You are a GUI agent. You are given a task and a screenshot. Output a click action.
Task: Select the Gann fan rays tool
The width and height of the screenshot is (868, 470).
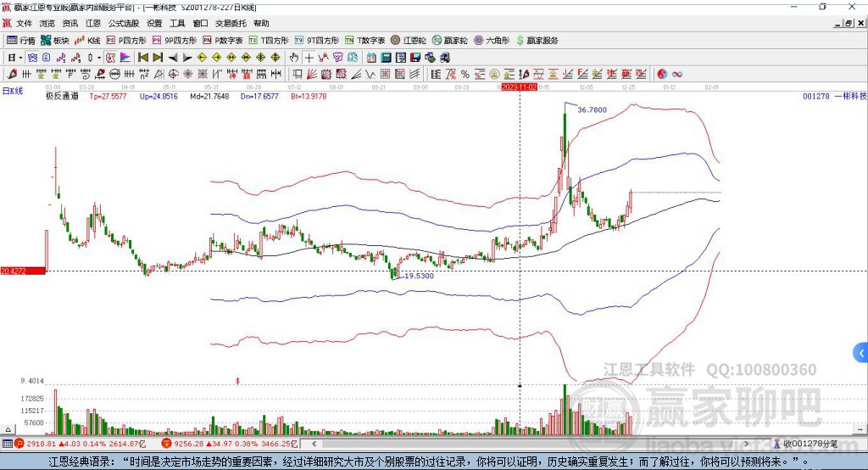(312, 75)
